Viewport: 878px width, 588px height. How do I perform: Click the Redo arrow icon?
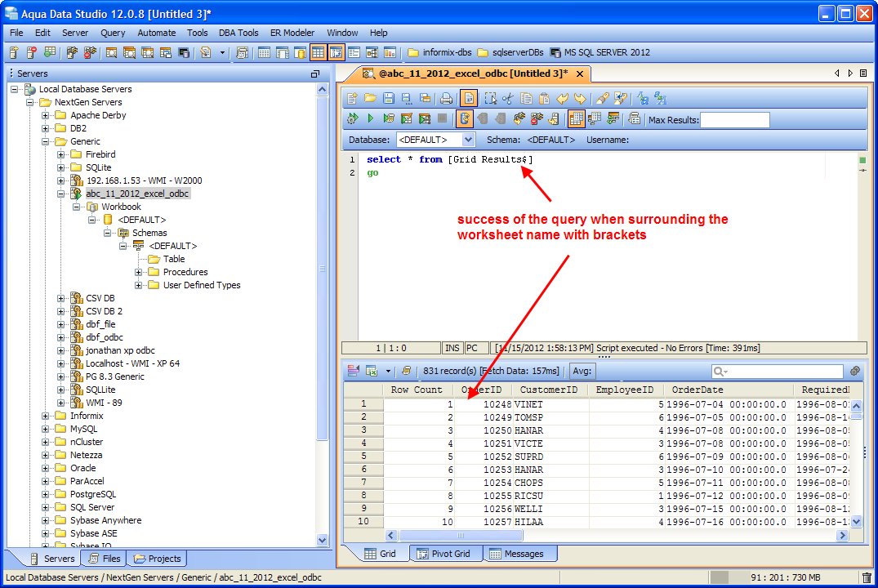[580, 99]
